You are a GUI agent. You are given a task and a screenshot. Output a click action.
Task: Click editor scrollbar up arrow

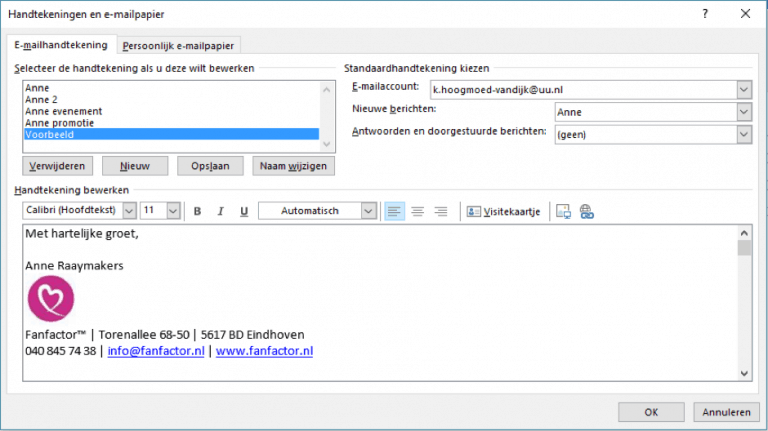[x=744, y=233]
